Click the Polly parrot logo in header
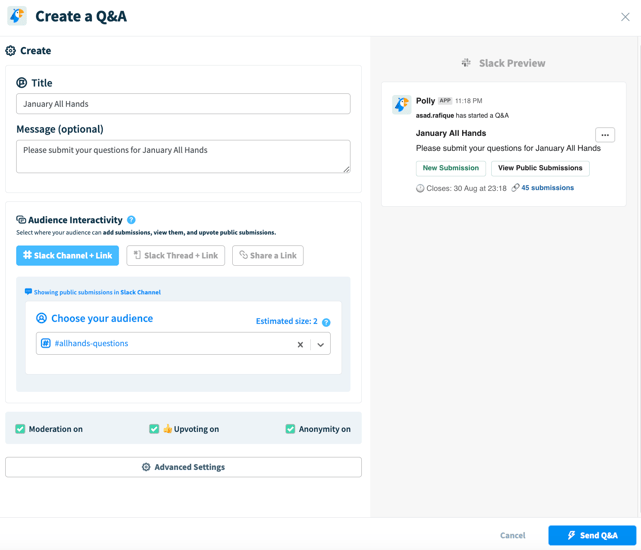This screenshot has height=550, width=641. [x=17, y=16]
